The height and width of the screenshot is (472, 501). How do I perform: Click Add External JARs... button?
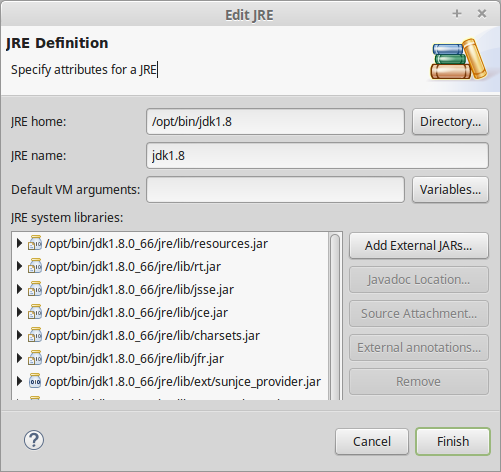point(419,246)
